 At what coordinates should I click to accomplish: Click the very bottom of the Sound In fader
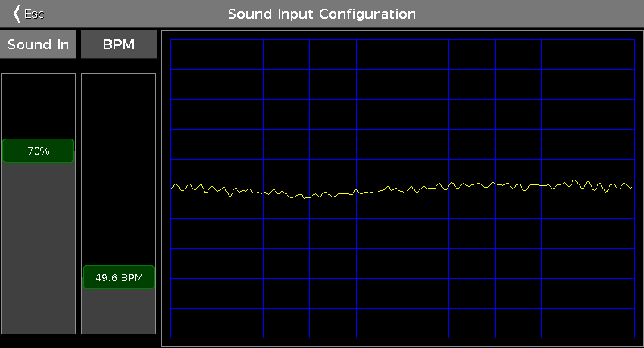coord(38,329)
